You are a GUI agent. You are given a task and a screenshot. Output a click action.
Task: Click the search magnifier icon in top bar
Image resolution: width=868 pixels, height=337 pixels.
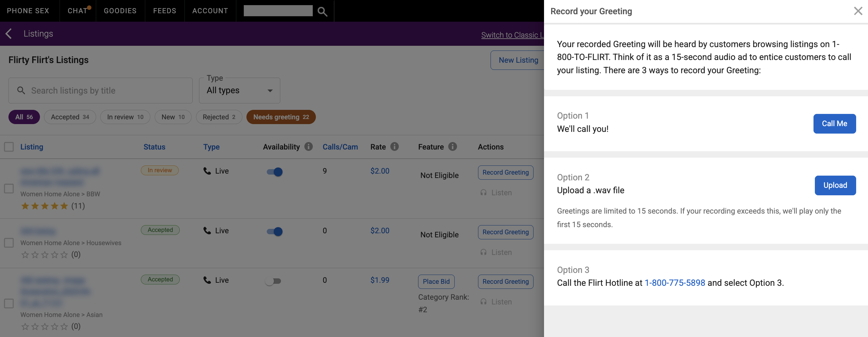(322, 12)
